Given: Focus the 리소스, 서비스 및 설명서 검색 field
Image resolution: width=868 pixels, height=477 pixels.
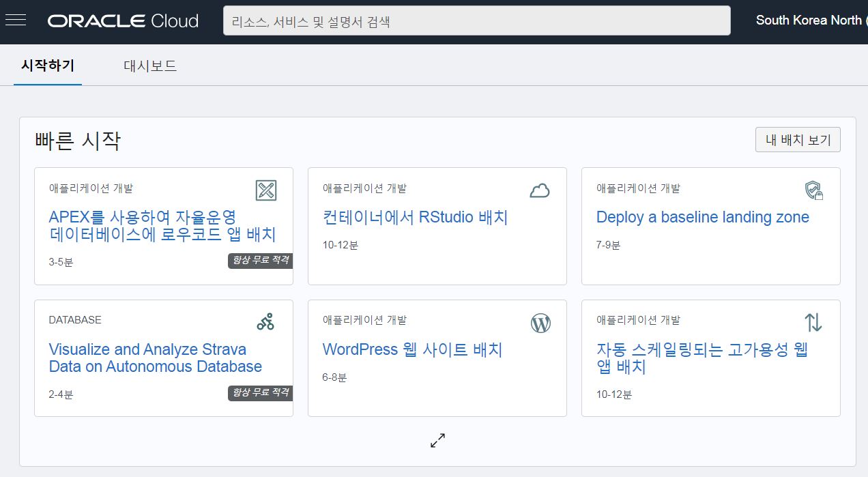Looking at the screenshot, I should [476, 20].
